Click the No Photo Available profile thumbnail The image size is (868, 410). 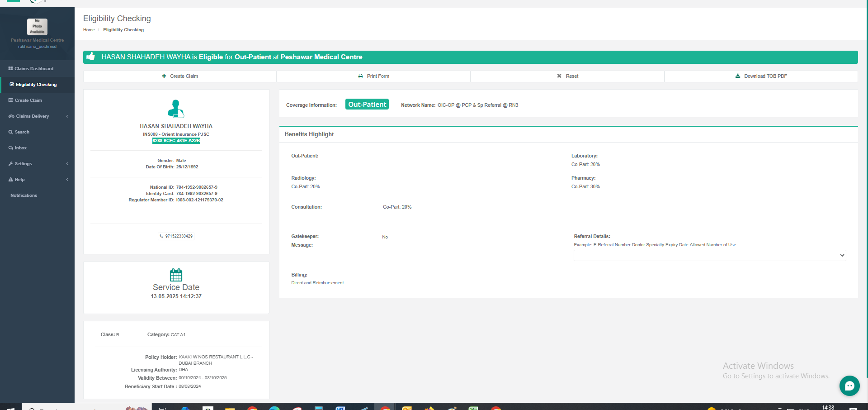[x=37, y=27]
